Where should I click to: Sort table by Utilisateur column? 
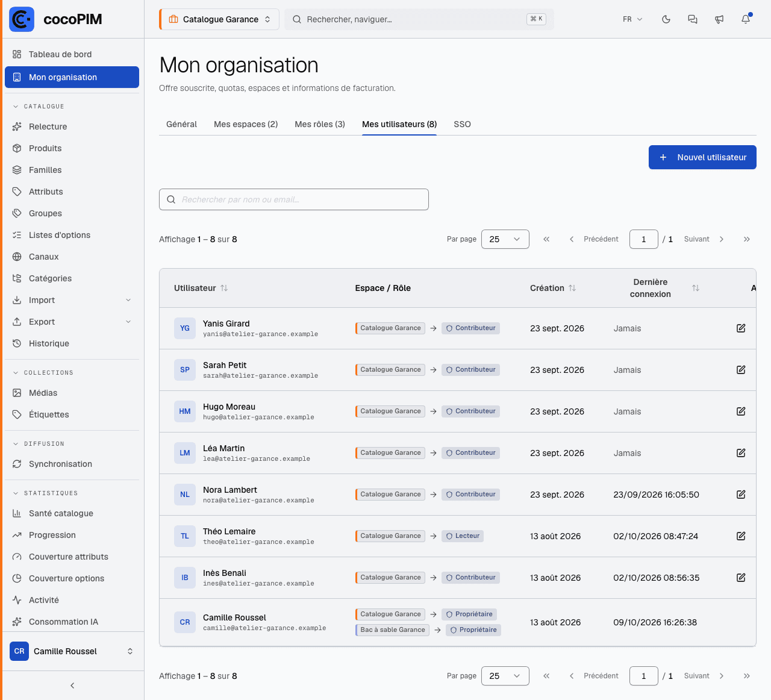pos(201,288)
